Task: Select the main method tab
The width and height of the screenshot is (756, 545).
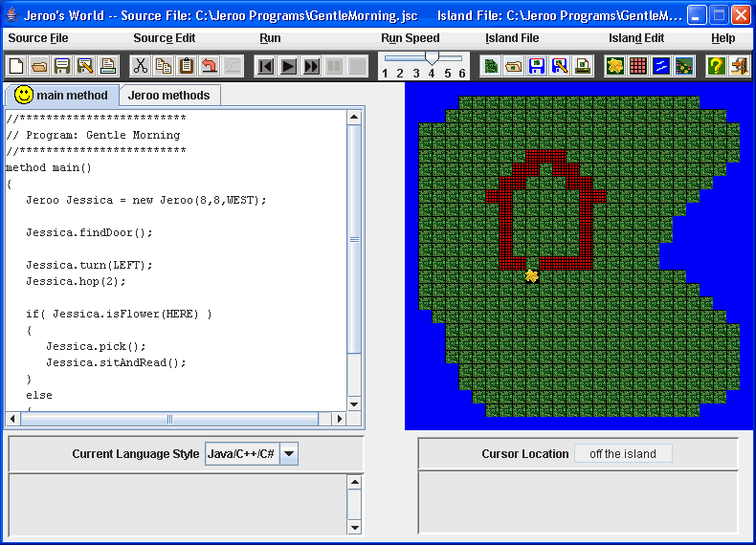Action: (x=61, y=95)
